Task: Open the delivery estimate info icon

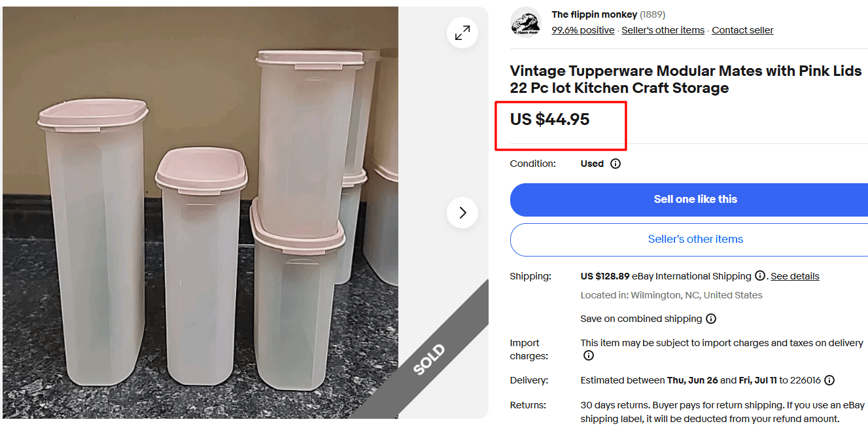Action: pos(829,380)
